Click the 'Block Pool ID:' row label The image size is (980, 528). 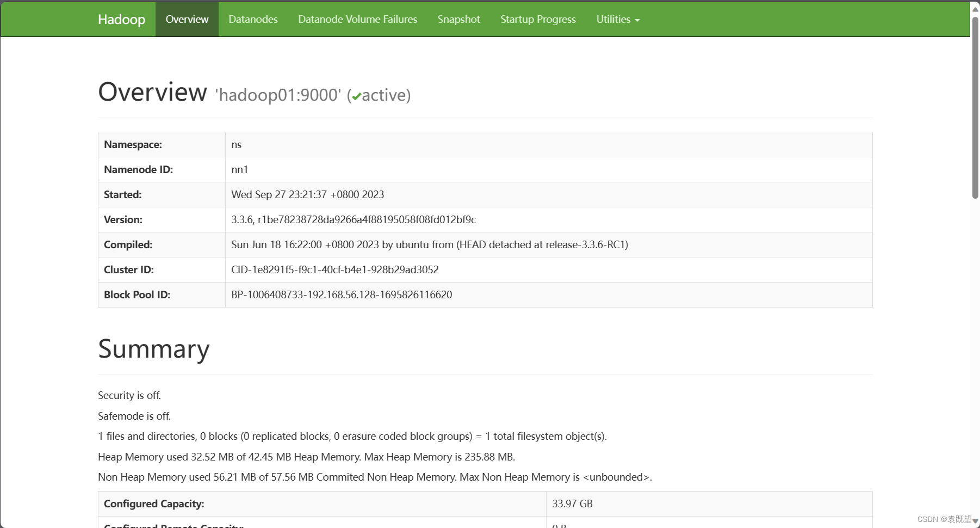(x=137, y=295)
